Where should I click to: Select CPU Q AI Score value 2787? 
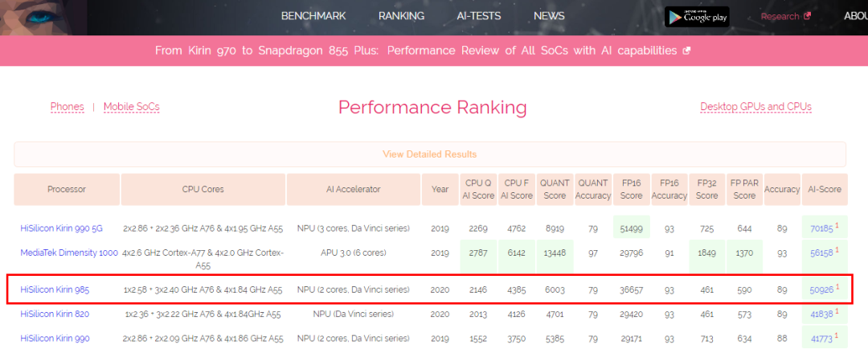(477, 253)
